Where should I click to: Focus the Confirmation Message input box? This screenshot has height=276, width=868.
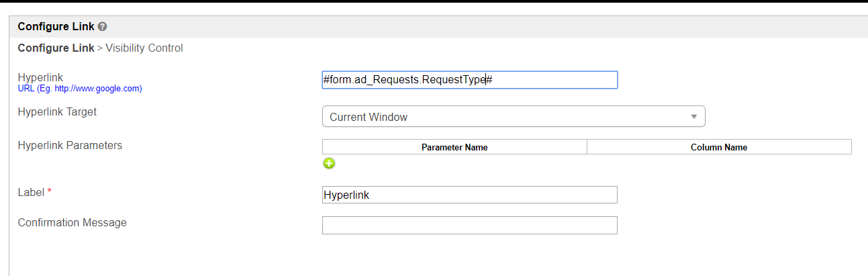coord(469,226)
